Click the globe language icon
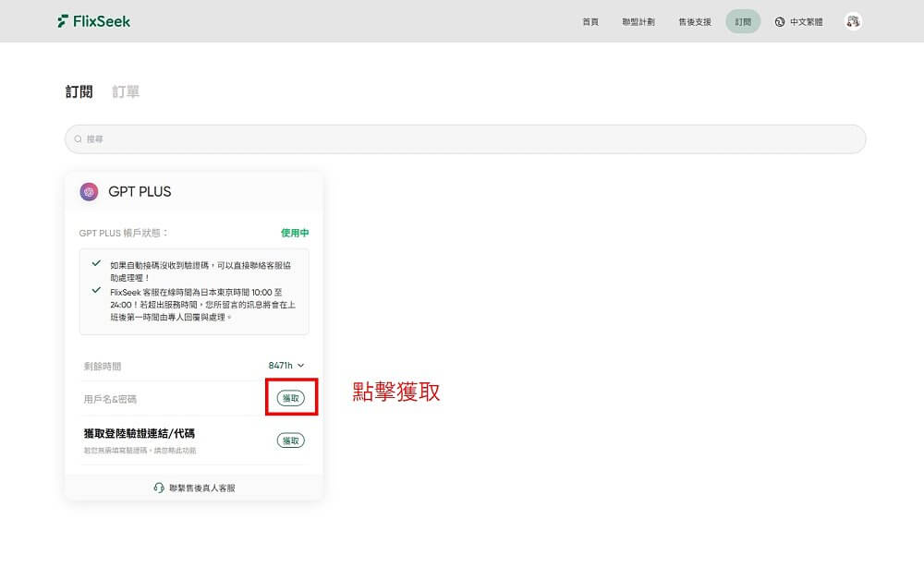The height and width of the screenshot is (567, 924). pyautogui.click(x=780, y=22)
